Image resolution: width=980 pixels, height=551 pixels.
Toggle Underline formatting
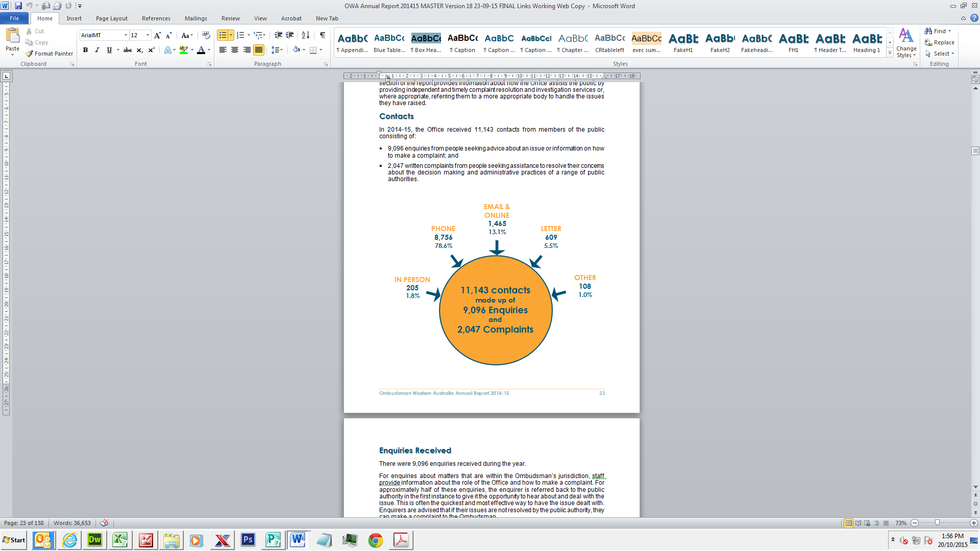click(109, 50)
